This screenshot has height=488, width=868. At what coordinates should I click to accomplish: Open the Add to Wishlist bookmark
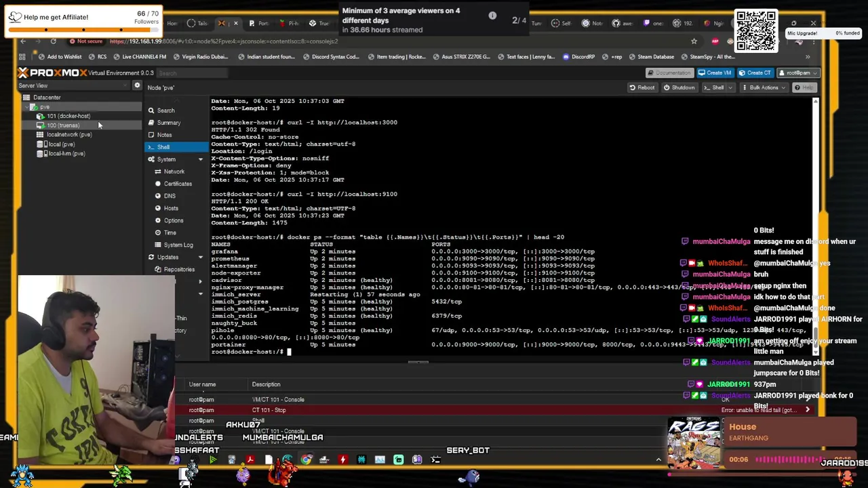click(x=60, y=57)
